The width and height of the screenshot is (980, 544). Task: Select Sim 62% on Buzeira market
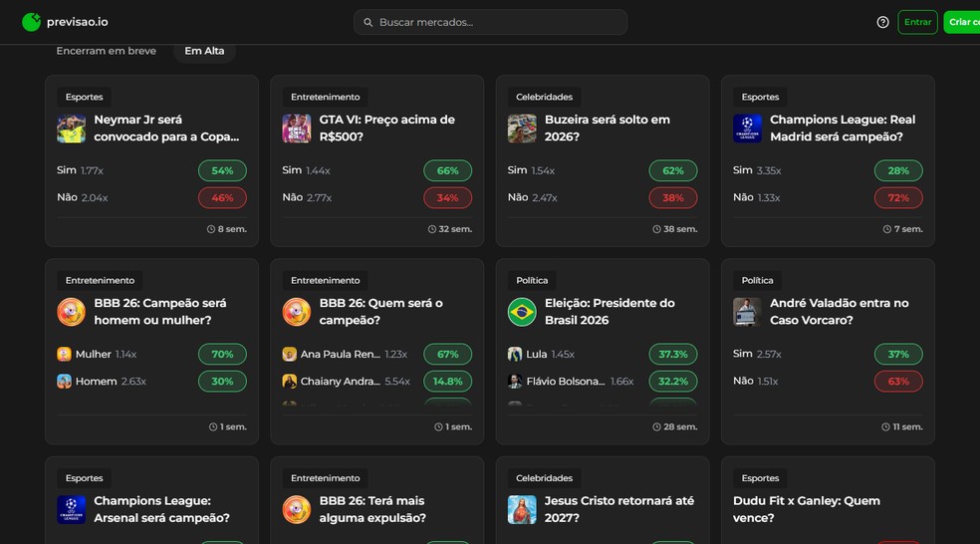click(673, 170)
